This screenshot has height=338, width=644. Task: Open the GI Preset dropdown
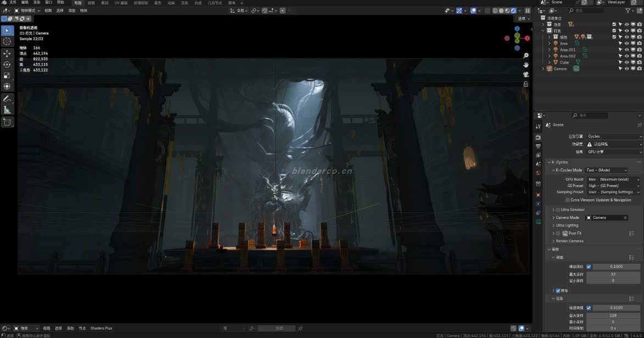tap(613, 185)
